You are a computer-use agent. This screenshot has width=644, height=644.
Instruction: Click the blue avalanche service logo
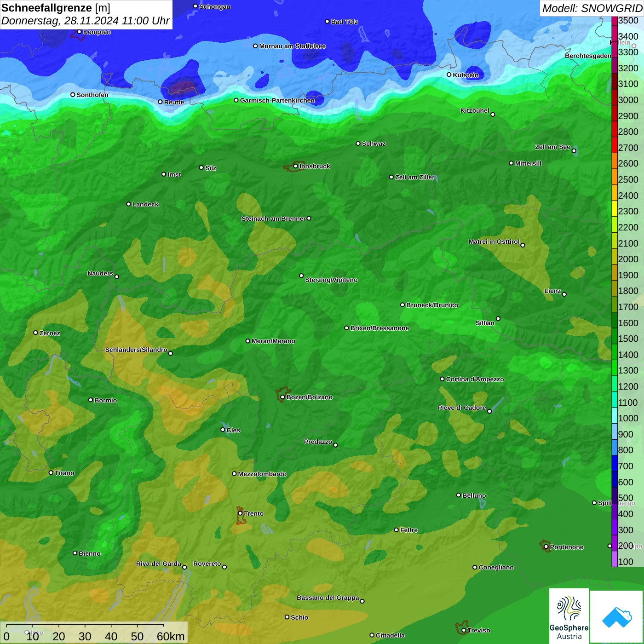(x=617, y=617)
